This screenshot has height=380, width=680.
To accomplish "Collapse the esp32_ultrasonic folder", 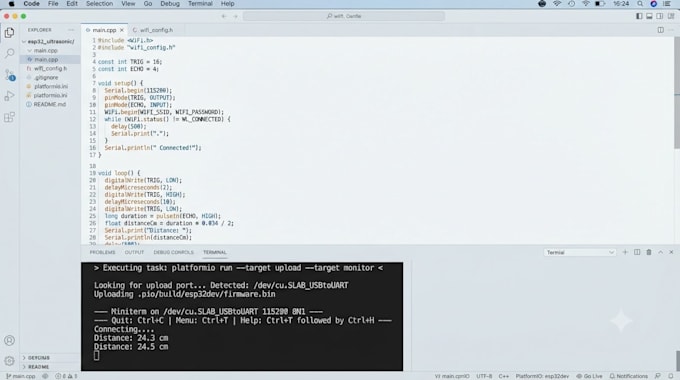I will (50, 42).
